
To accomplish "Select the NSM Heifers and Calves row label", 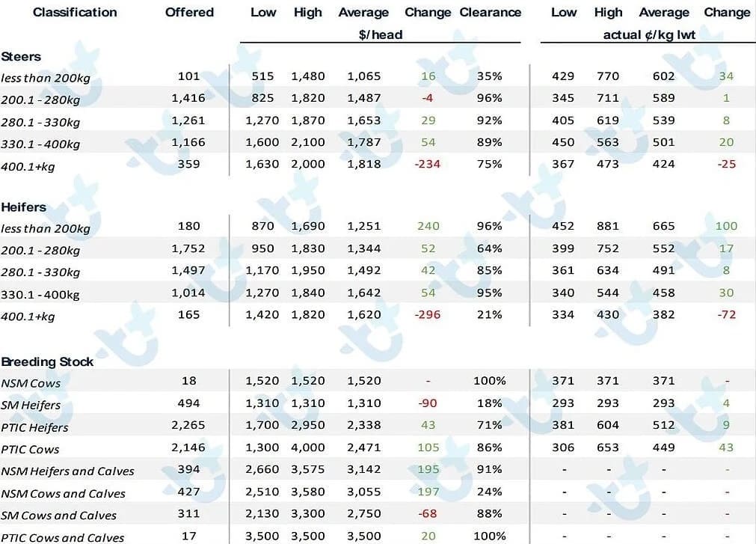I will 67,471.
